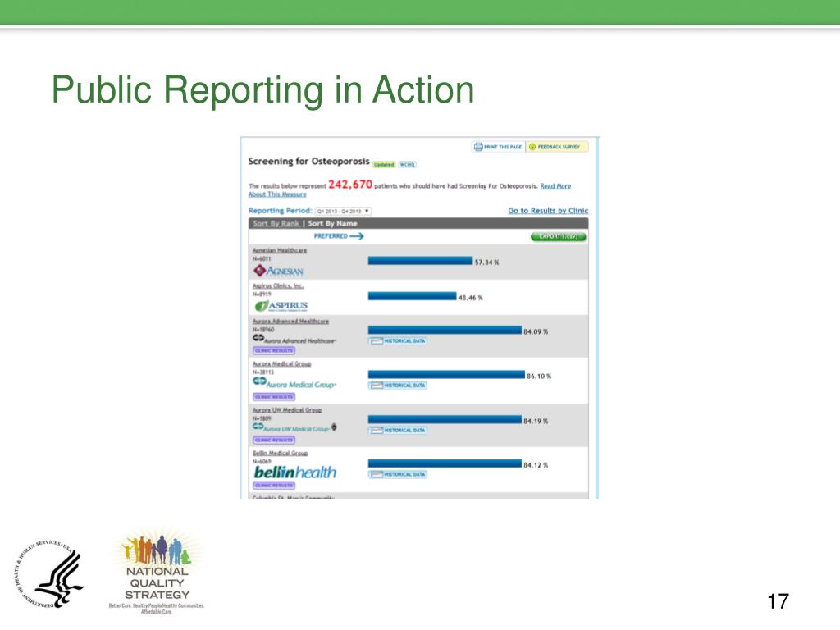View Historical Data for Aurora UW Medical Group

(x=398, y=430)
